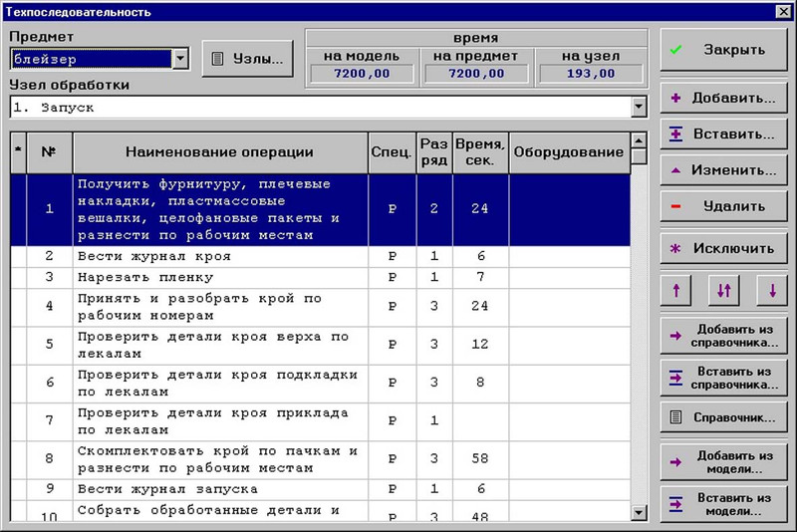Click the Оборудование cell of 'Нарезать пленку'
The width and height of the screenshot is (797, 532).
tap(570, 278)
